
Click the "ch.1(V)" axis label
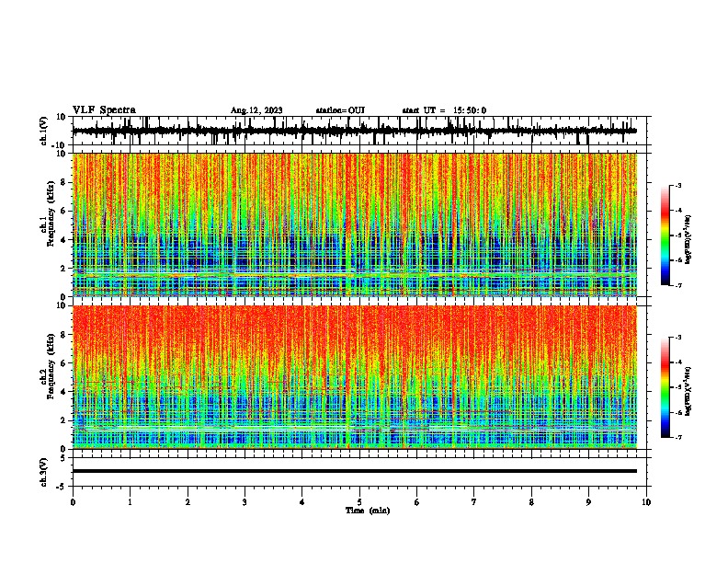coord(44,131)
